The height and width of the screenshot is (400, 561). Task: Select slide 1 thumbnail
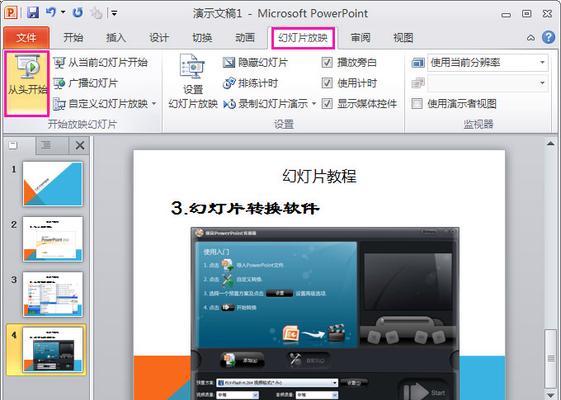pos(53,184)
